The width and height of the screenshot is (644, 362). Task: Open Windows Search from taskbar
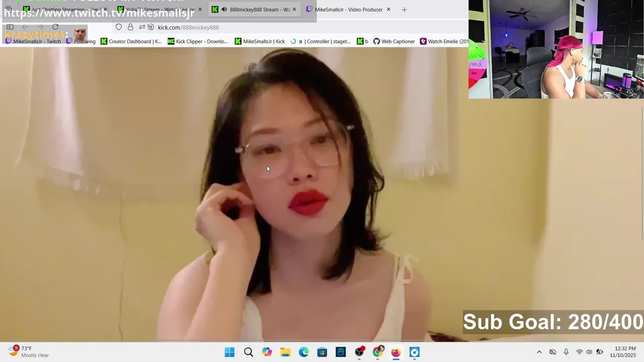[x=249, y=352]
